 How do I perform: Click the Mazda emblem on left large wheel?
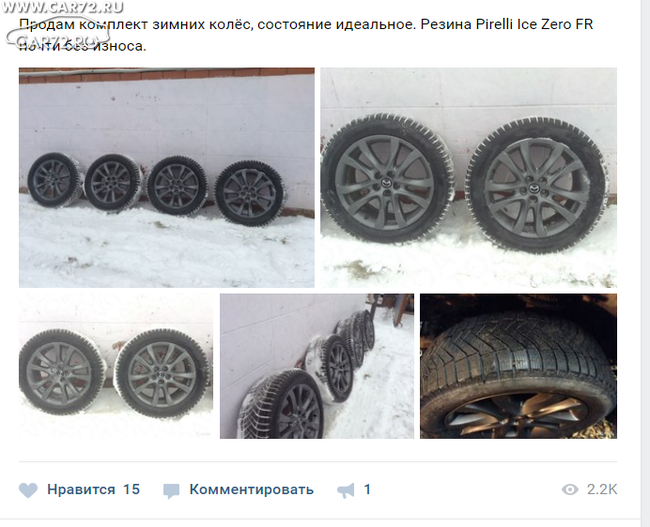coord(386,183)
